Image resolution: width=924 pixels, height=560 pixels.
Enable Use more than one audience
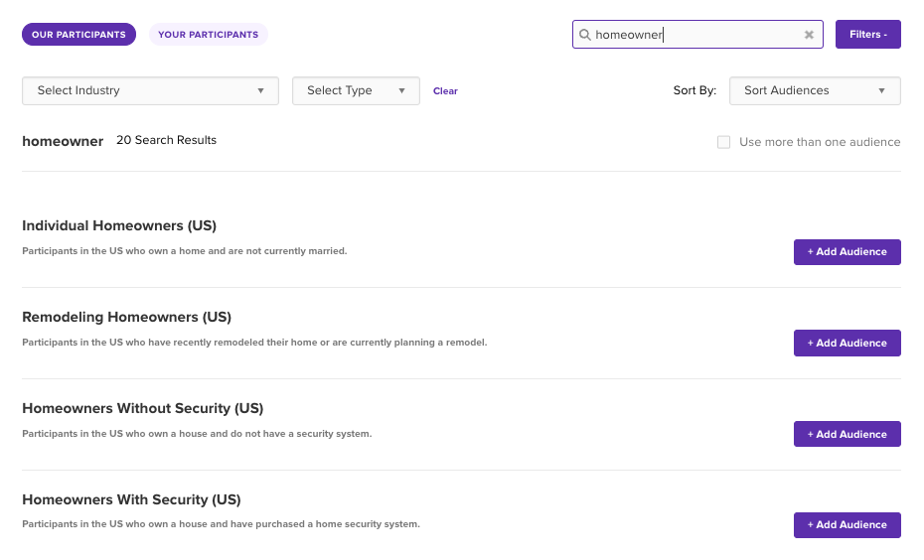pos(723,142)
